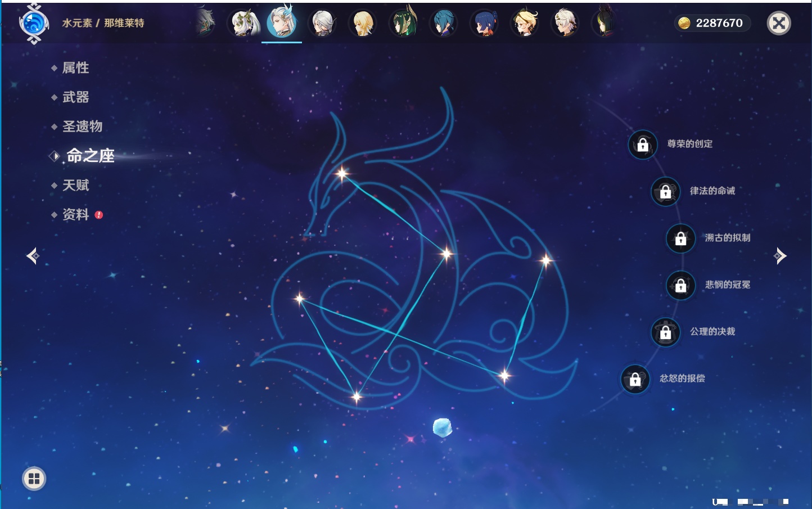Go to the 武器 weapon menu

[75, 97]
